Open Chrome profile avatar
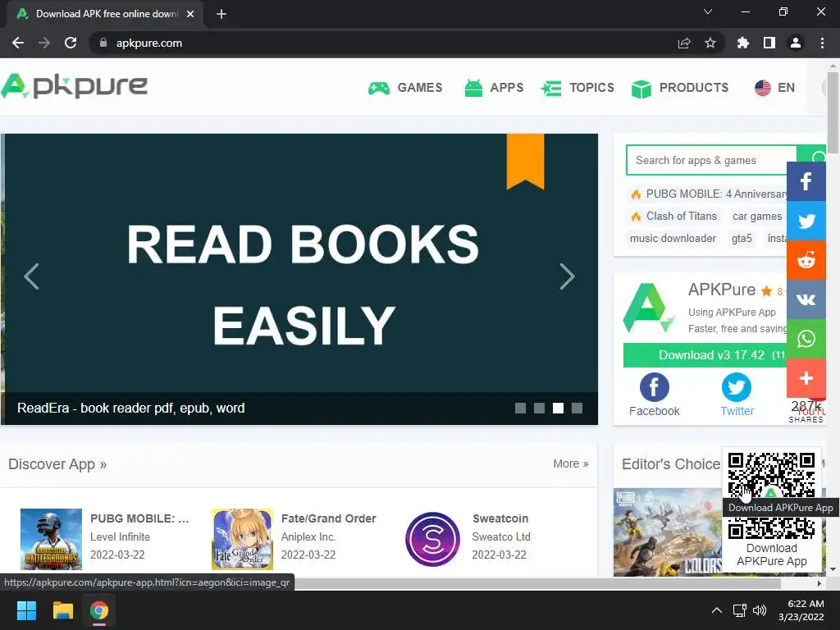Screen dimensions: 840x630 (796, 43)
